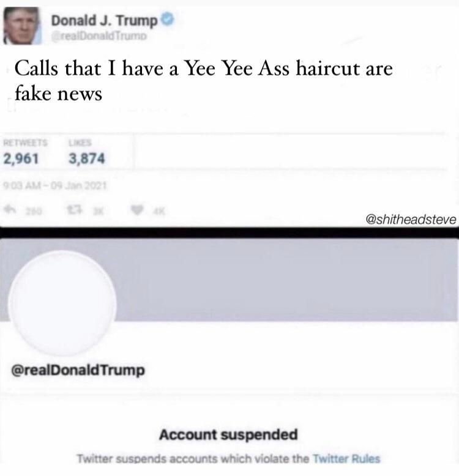The width and height of the screenshot is (459, 476).
Task: Click the Yee Yee Ass haircut tweet text
Action: point(204,80)
